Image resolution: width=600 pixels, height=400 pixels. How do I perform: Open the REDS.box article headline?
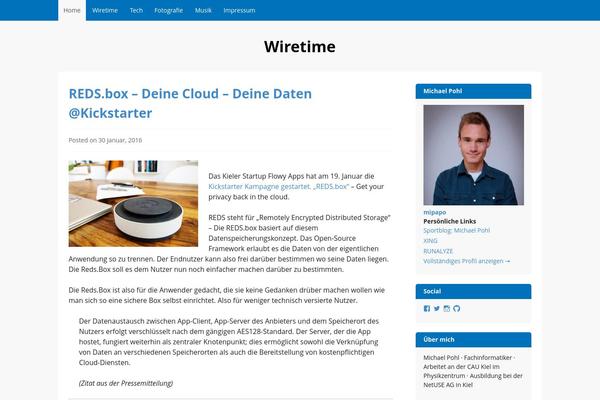pyautogui.click(x=190, y=103)
